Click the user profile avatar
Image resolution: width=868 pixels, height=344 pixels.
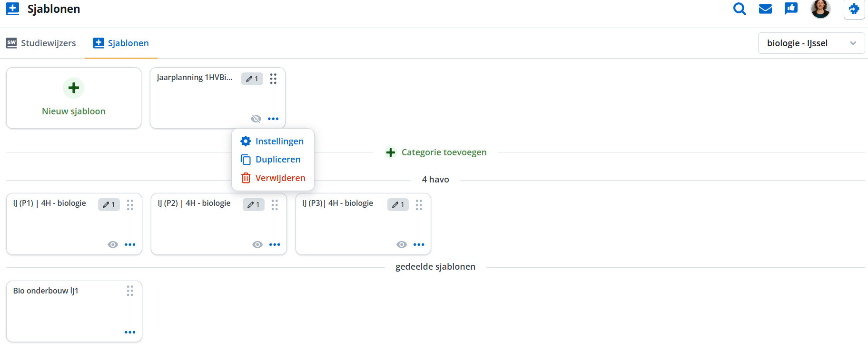click(x=820, y=9)
